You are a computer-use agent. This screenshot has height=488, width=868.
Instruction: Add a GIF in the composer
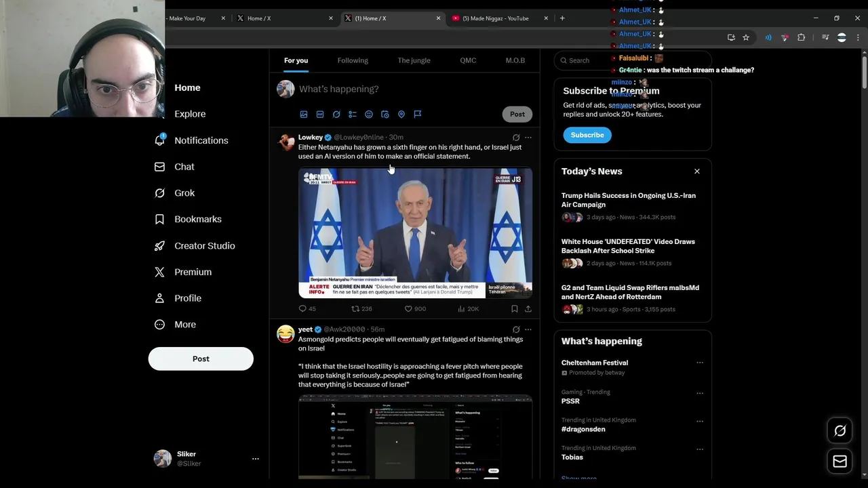point(320,115)
